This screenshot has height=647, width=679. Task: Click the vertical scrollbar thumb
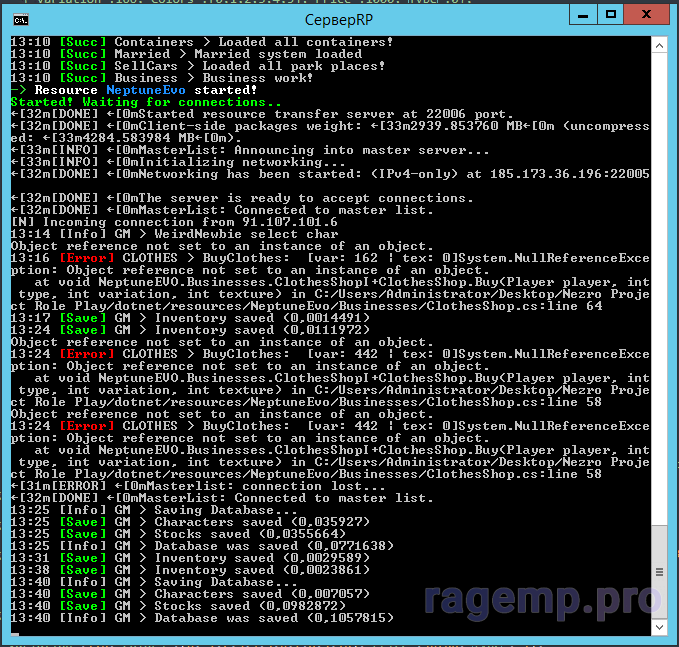(x=659, y=572)
